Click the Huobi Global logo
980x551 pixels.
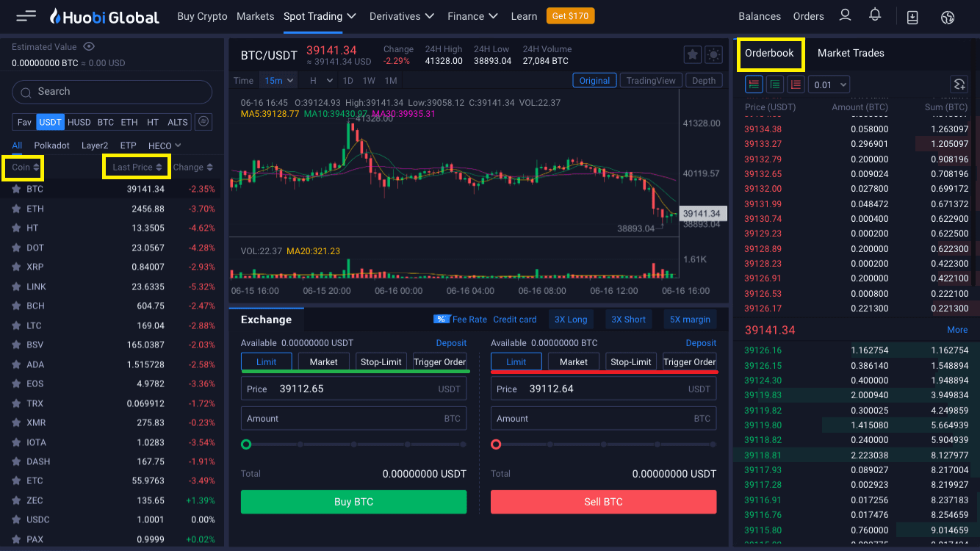click(104, 16)
